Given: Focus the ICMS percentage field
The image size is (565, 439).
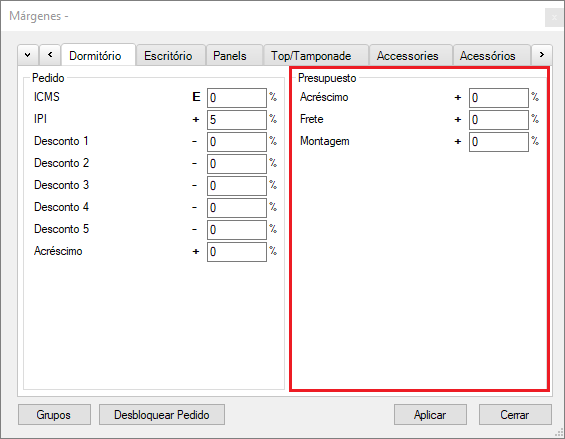Looking at the screenshot, I should pyautogui.click(x=237, y=98).
